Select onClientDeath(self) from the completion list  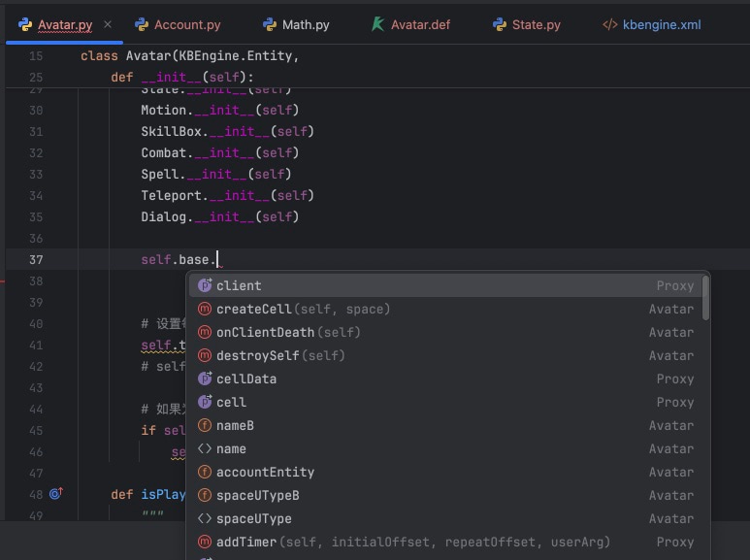pos(288,332)
